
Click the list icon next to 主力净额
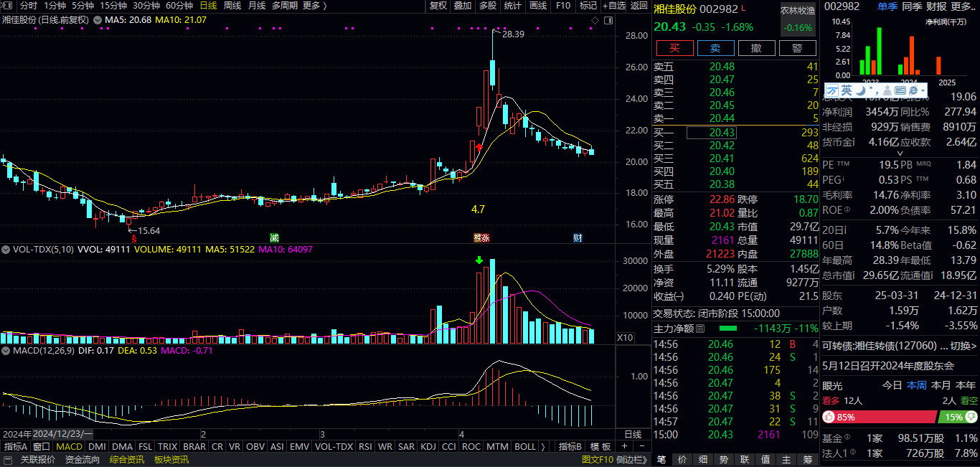click(700, 329)
